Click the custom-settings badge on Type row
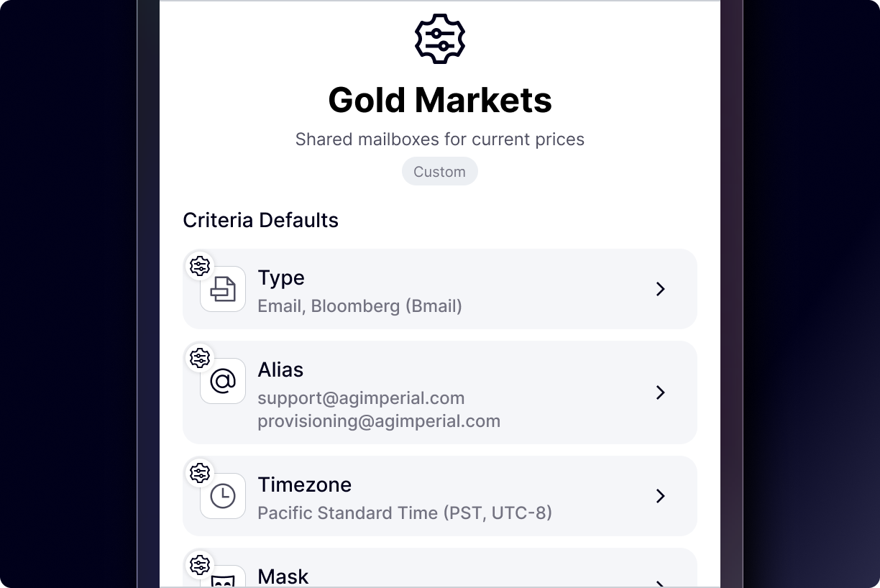Screen dimensions: 880x588 pos(200,266)
